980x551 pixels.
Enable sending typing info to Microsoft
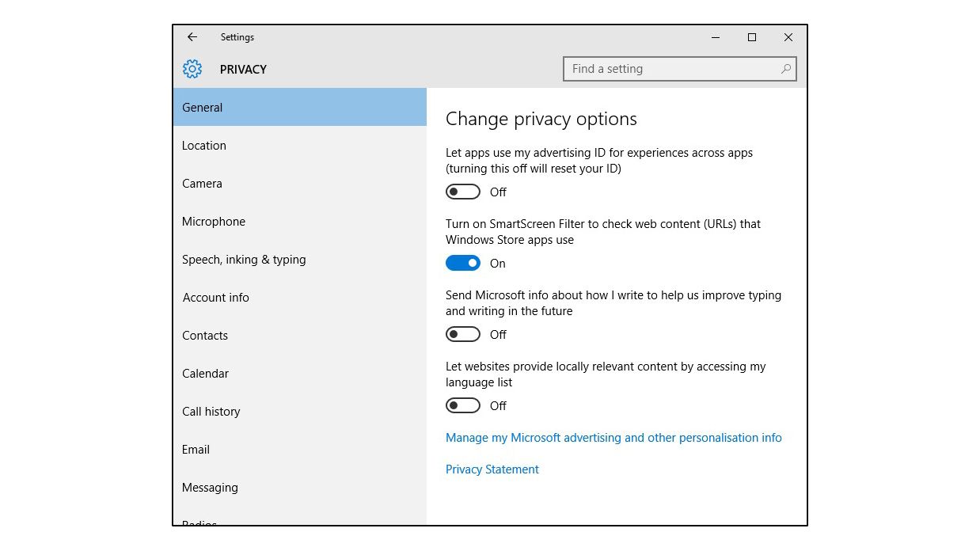click(462, 334)
